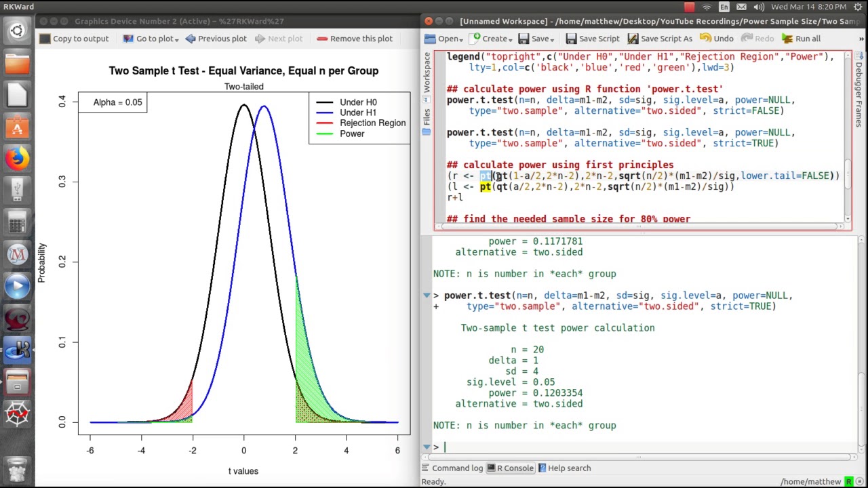
Task: Click the red recording indicator in top bar
Action: pyautogui.click(x=690, y=7)
